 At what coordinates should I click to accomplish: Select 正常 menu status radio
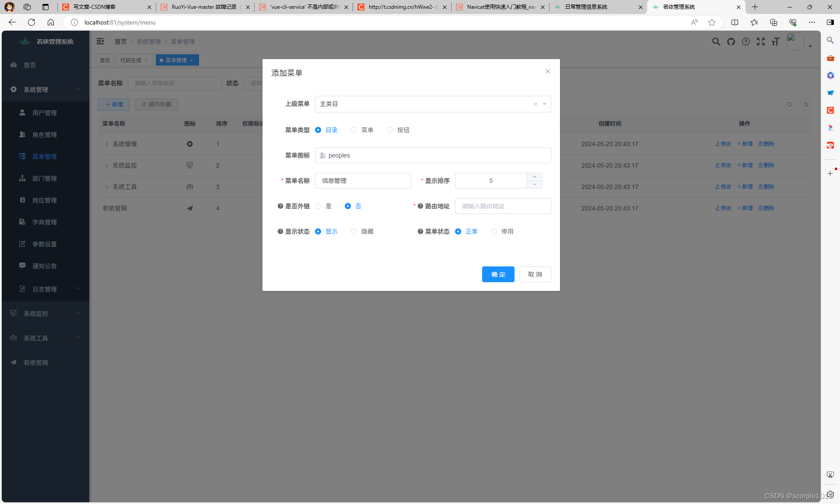click(x=466, y=231)
